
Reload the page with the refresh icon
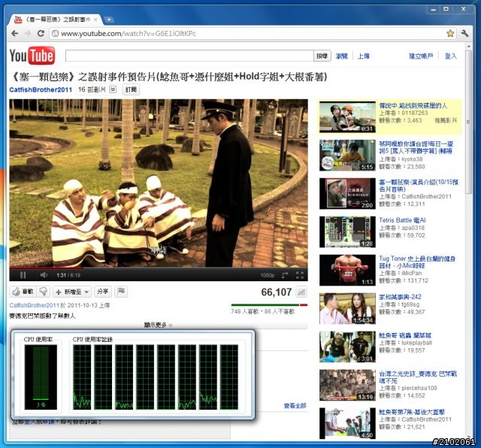coord(41,33)
